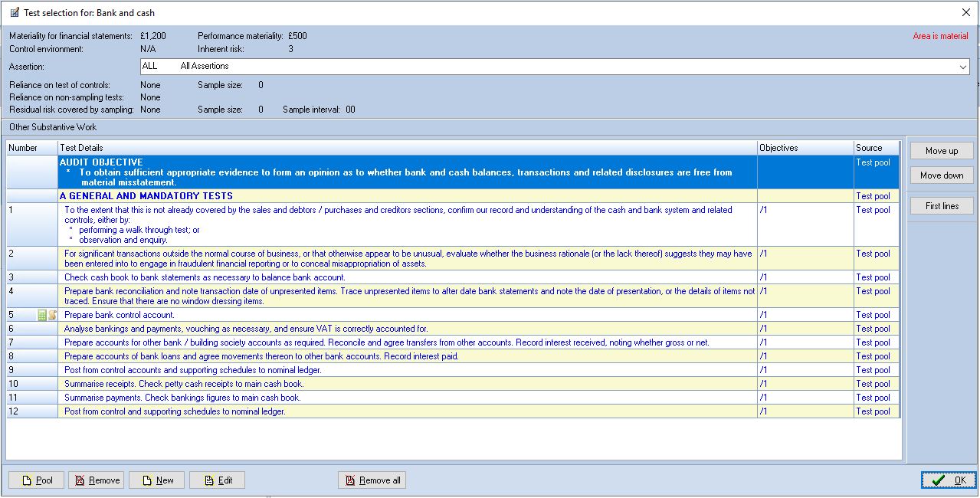The width and height of the screenshot is (980, 498).
Task: Click the Sample interval 00 value
Action: click(x=350, y=110)
